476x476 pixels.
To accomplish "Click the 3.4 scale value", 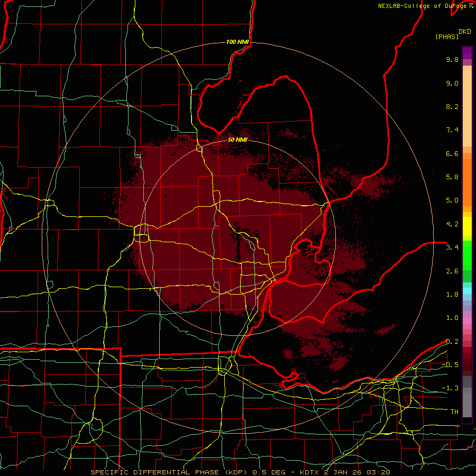I will [452, 248].
